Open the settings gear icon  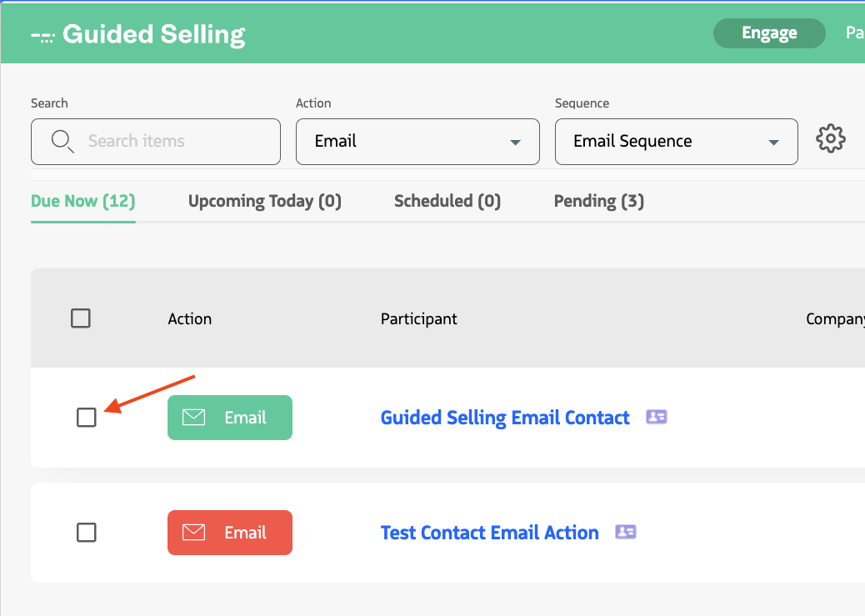pos(831,138)
